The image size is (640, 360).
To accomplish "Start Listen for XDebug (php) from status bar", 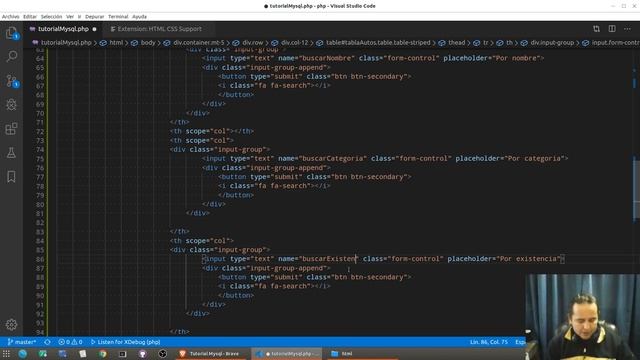I will (x=125, y=342).
